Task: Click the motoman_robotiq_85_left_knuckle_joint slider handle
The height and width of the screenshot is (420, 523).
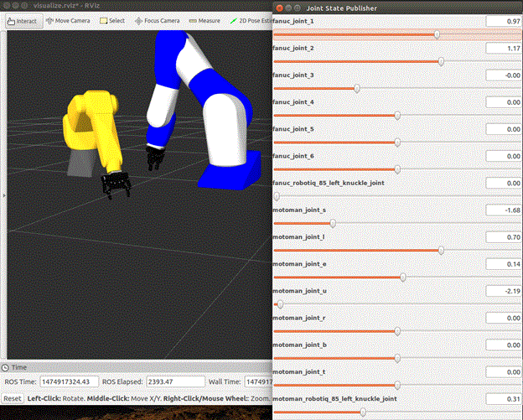Action: tap(363, 412)
